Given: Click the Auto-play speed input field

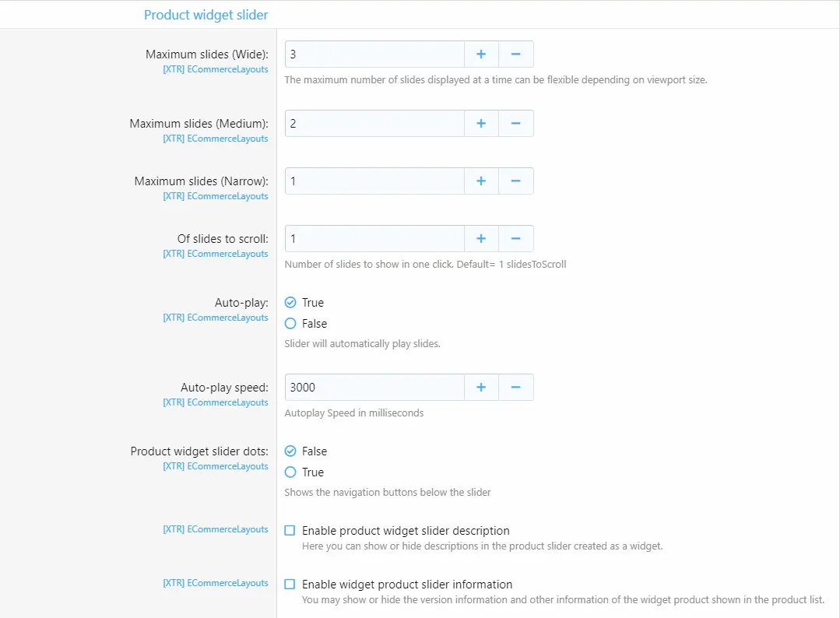Looking at the screenshot, I should tap(374, 388).
